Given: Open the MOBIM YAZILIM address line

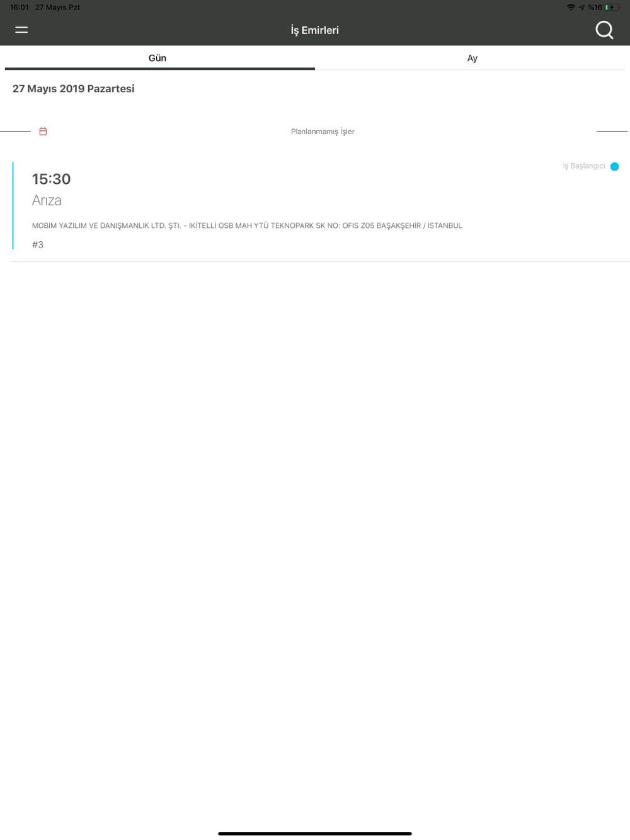Looking at the screenshot, I should pyautogui.click(x=247, y=225).
